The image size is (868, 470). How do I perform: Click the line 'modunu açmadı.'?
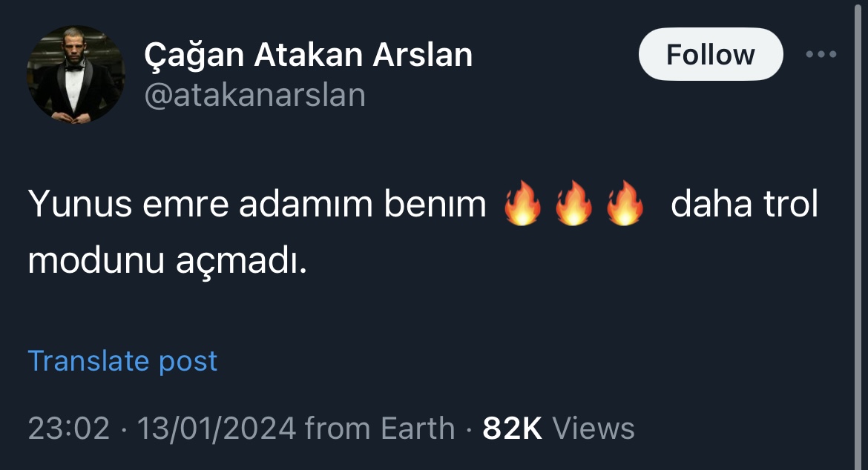[x=167, y=260]
